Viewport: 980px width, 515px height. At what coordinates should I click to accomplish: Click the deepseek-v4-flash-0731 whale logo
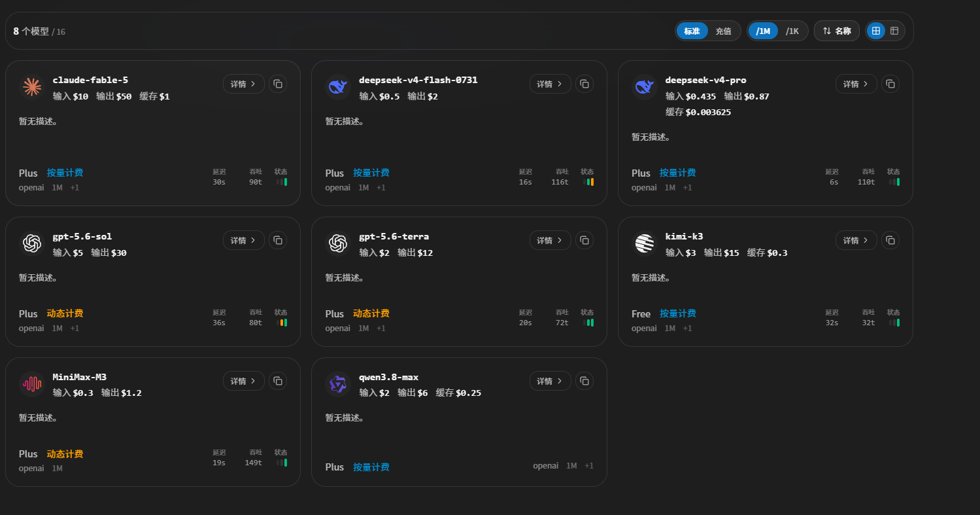[x=338, y=87]
